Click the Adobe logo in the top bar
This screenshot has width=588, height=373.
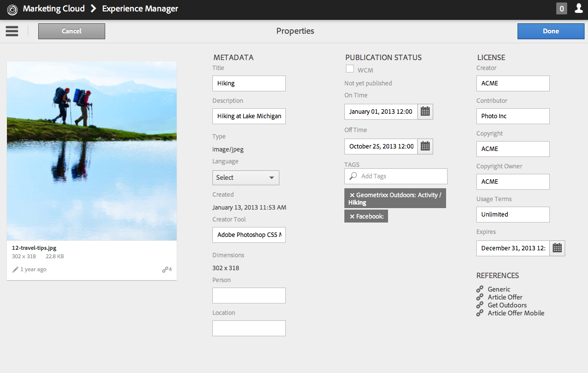[12, 8]
